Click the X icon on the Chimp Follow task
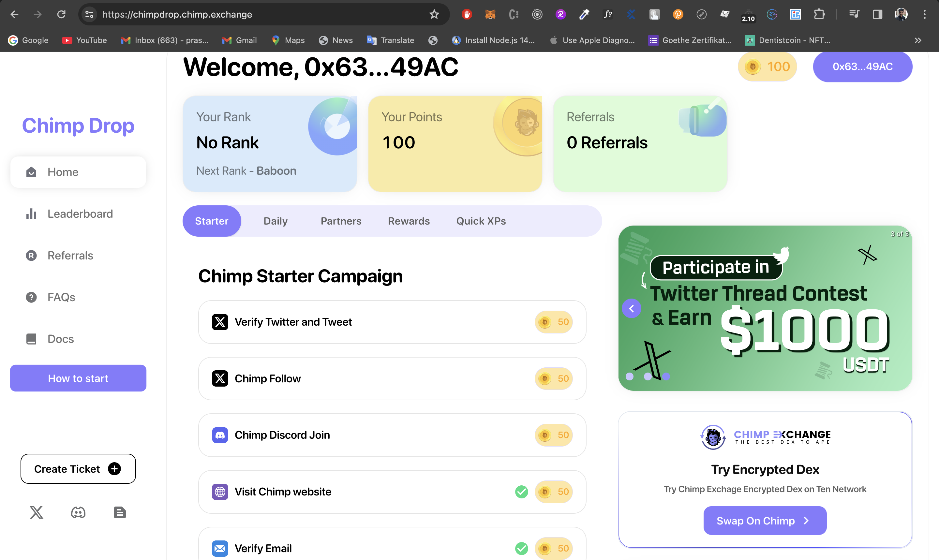The height and width of the screenshot is (560, 939). coord(220,378)
